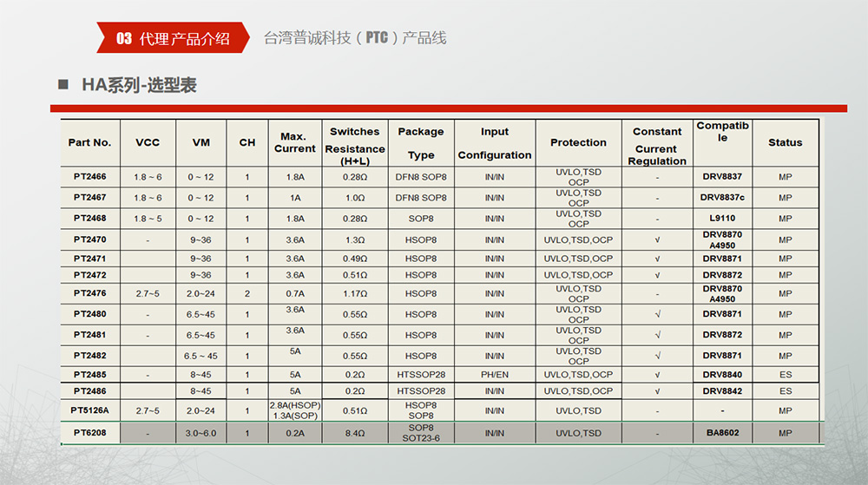Click the constant current checkmark for PT2485
The image size is (868, 485).
pyautogui.click(x=657, y=375)
